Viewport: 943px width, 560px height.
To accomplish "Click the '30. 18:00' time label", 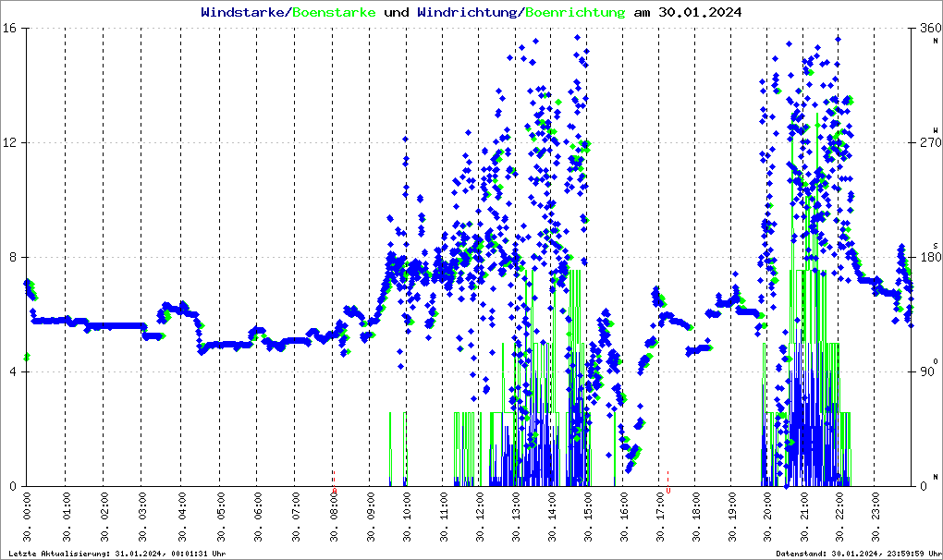I will click(696, 517).
